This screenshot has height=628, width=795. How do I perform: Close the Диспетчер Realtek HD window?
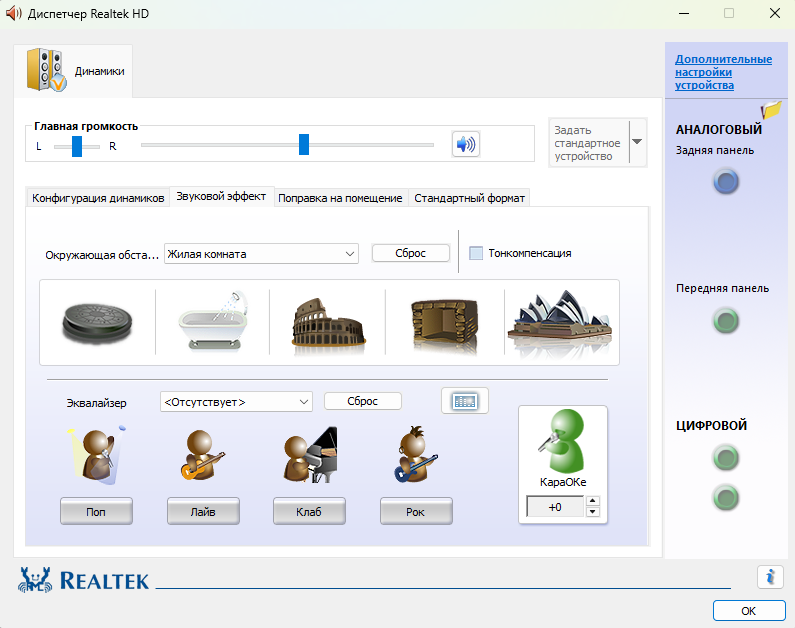coord(775,13)
